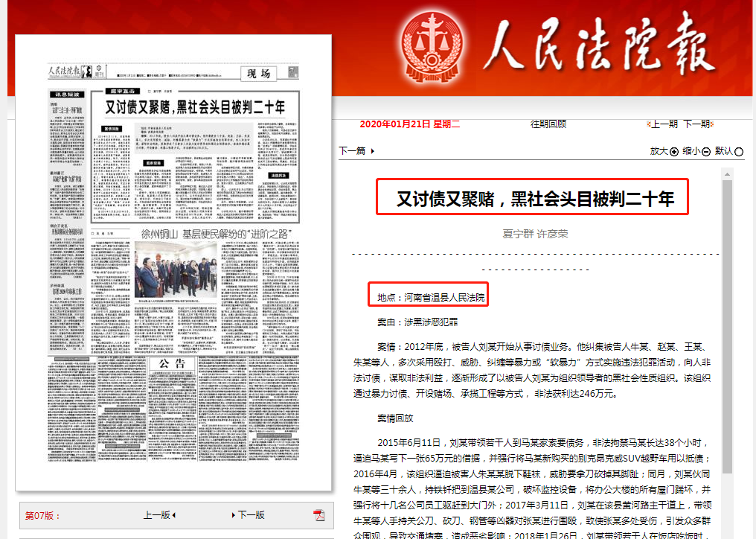
Task: Open 往期回顾 past issues
Action: (x=548, y=124)
